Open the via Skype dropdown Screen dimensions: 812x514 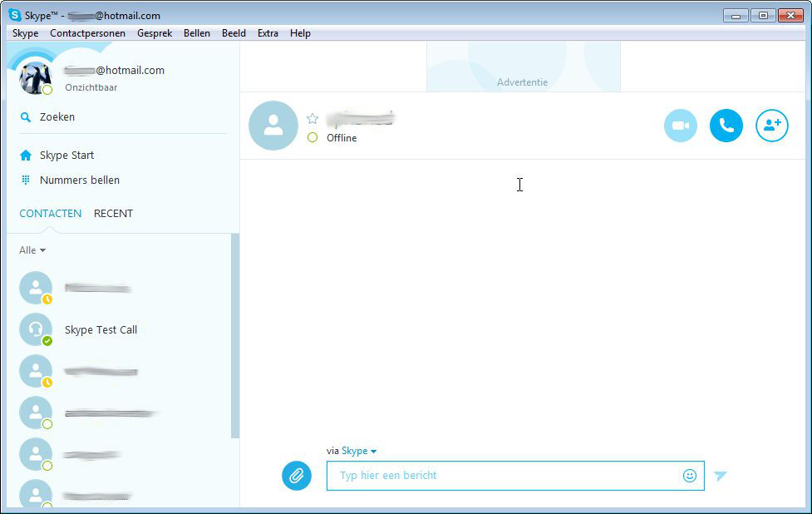tap(359, 451)
